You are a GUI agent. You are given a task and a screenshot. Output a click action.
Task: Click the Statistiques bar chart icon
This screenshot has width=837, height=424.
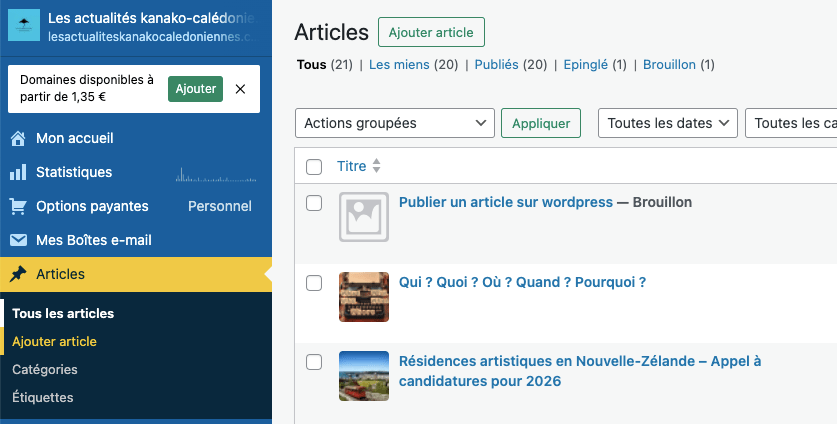click(x=18, y=172)
